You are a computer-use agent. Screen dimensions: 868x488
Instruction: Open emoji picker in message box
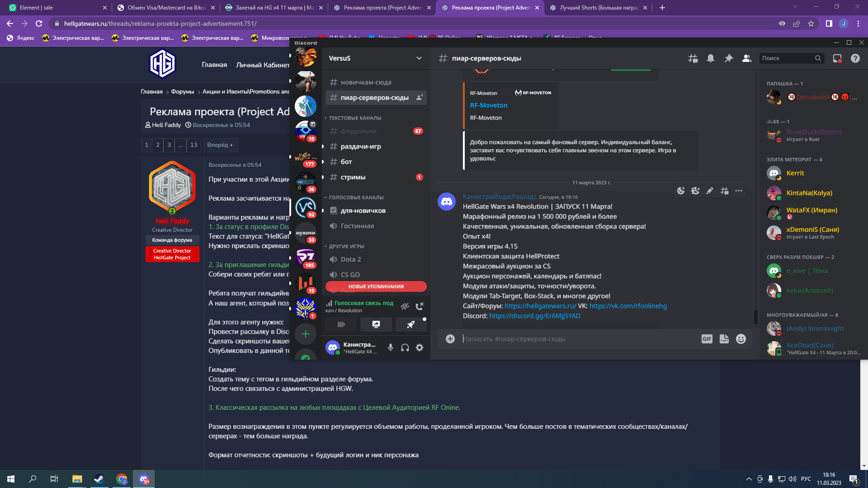click(x=741, y=339)
